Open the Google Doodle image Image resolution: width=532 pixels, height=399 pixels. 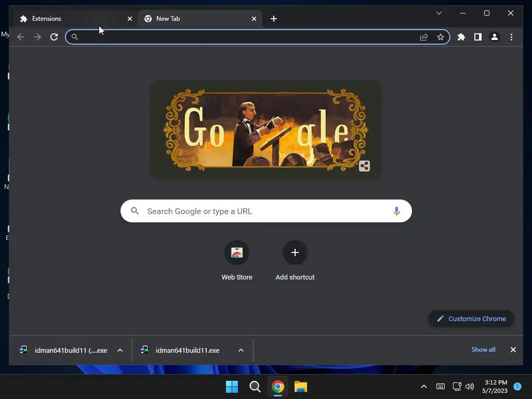coord(265,129)
